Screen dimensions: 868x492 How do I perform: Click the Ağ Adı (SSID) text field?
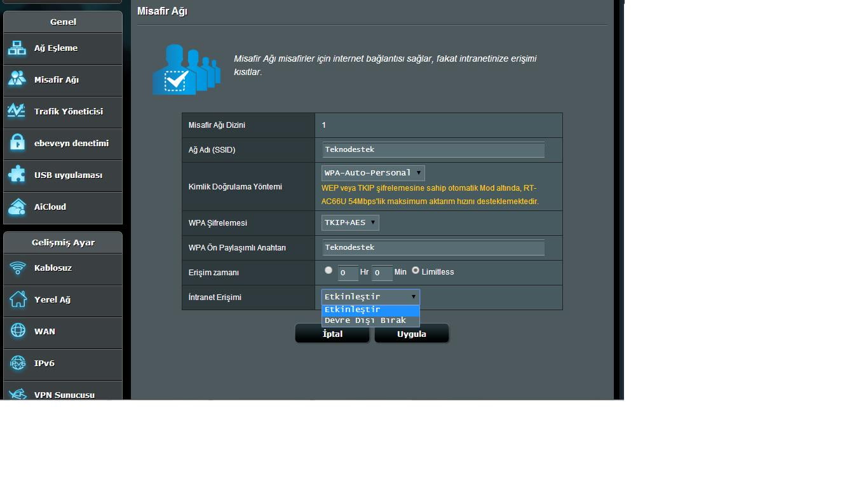click(433, 149)
